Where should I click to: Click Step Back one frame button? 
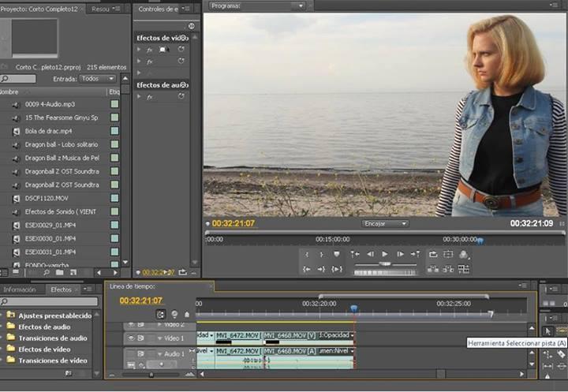click(370, 255)
